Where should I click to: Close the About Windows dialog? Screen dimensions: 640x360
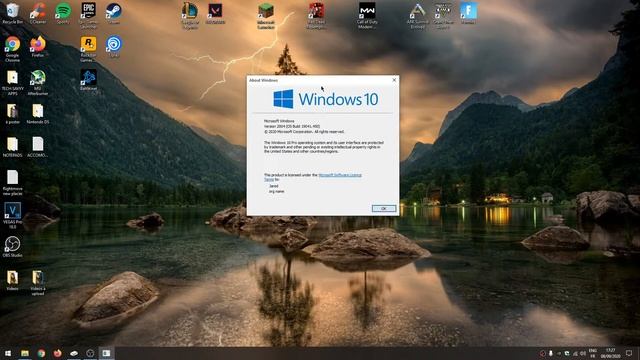(394, 80)
